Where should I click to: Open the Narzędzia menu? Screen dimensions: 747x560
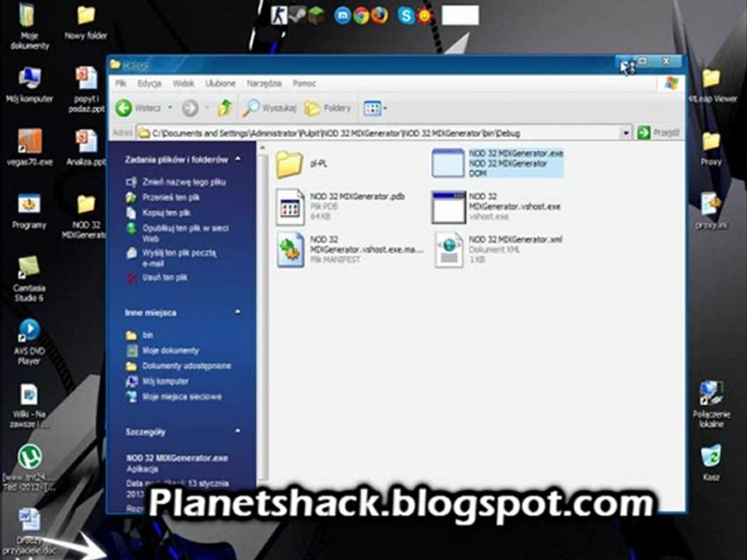(264, 83)
